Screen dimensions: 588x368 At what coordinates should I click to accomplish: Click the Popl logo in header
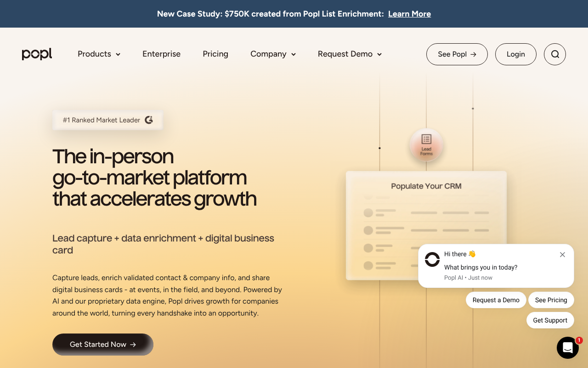37,54
